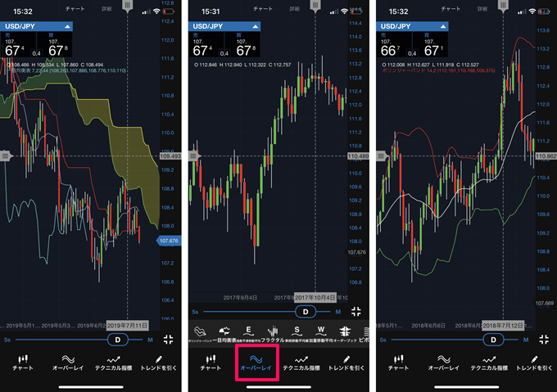
Task: Tap チャート candlestick icon in middle screenshot bottom bar
Action: pyautogui.click(x=211, y=363)
